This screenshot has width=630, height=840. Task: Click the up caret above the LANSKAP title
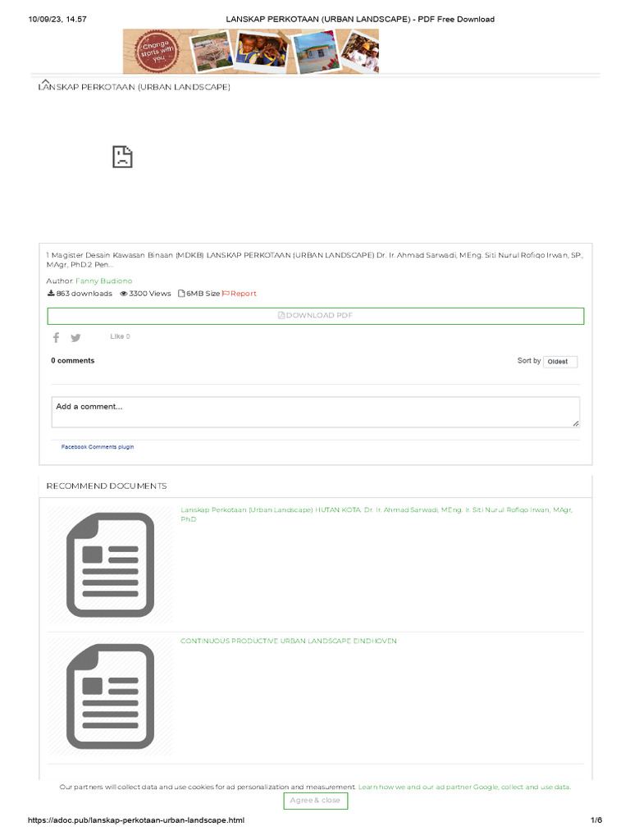pos(45,82)
